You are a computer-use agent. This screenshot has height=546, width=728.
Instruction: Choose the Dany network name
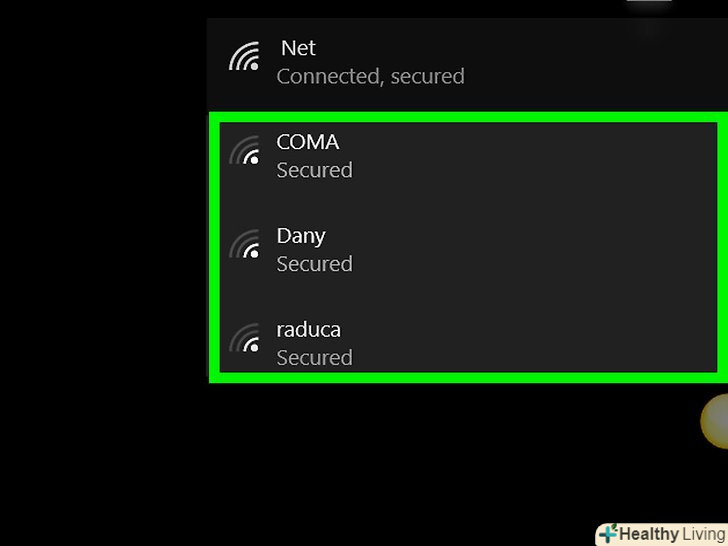(x=300, y=236)
